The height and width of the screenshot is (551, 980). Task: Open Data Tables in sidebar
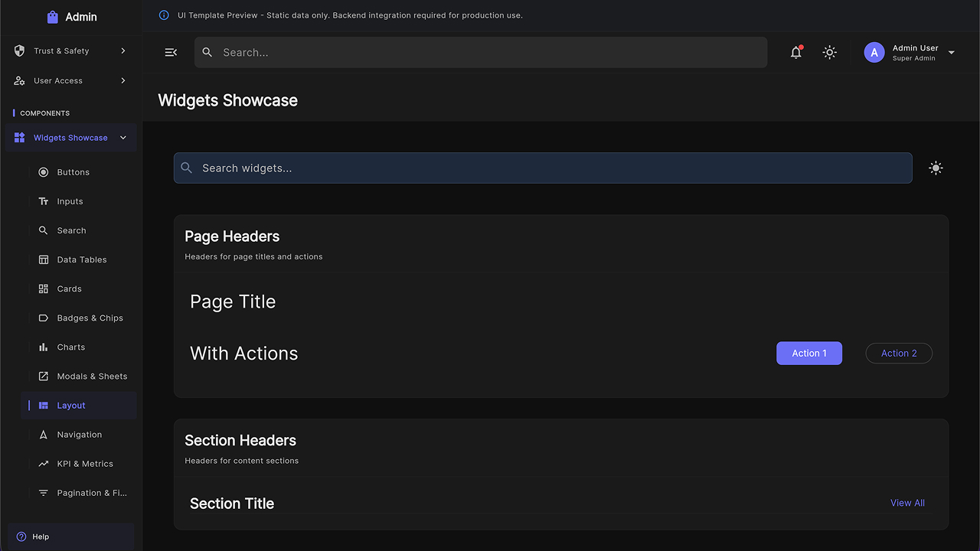79,259
